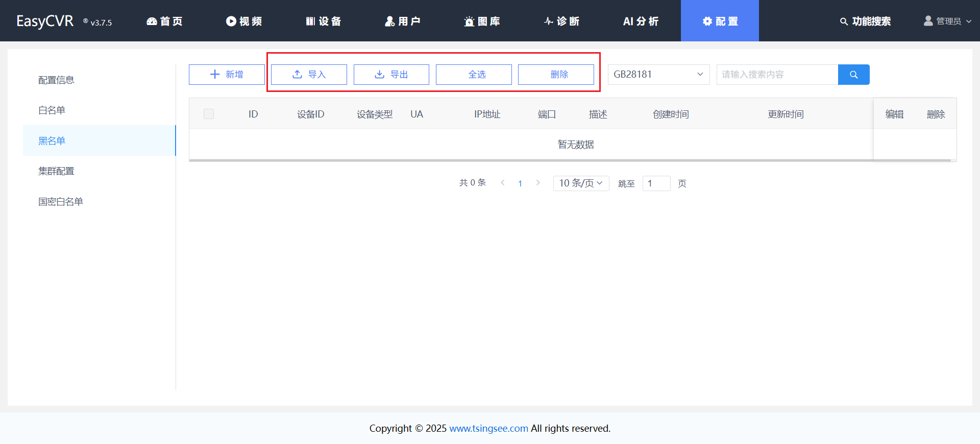Screen dimensions: 980x444
Task: Click the 导入 import button
Action: 309,75
